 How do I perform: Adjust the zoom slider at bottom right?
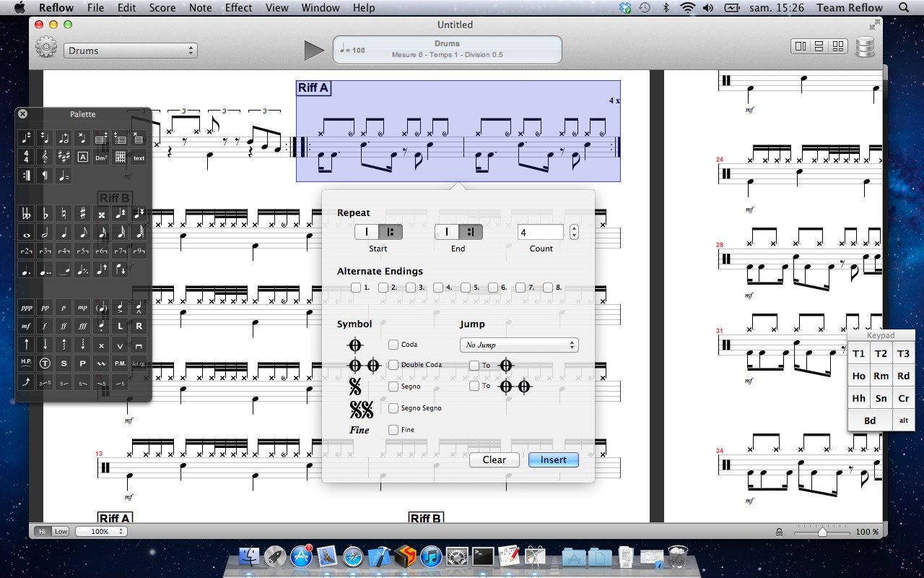click(821, 532)
